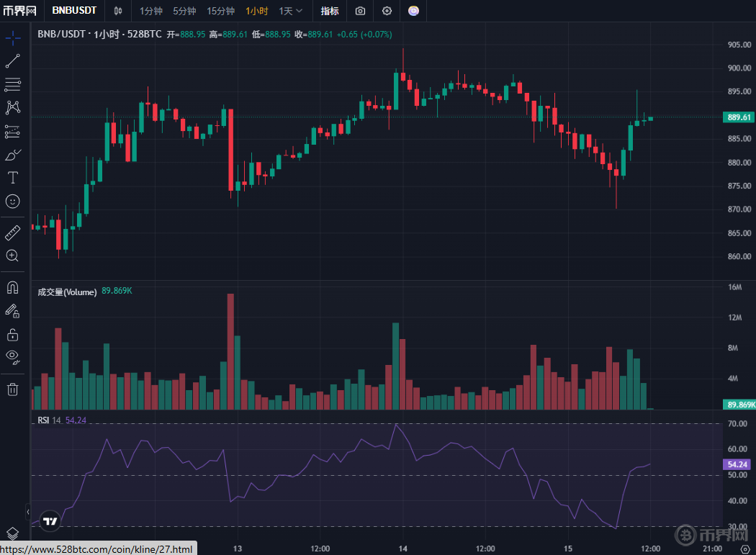Open the forecasting and measurement tools
The width and height of the screenshot is (756, 555).
click(x=13, y=131)
